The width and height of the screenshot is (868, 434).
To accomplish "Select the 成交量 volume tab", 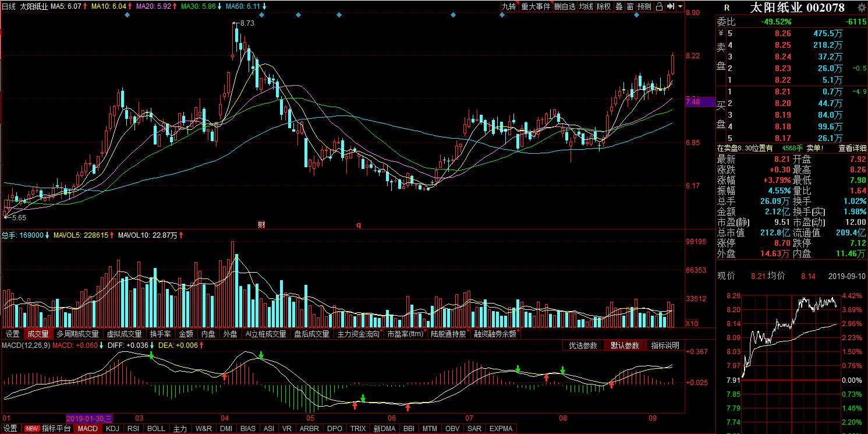I will (38, 334).
